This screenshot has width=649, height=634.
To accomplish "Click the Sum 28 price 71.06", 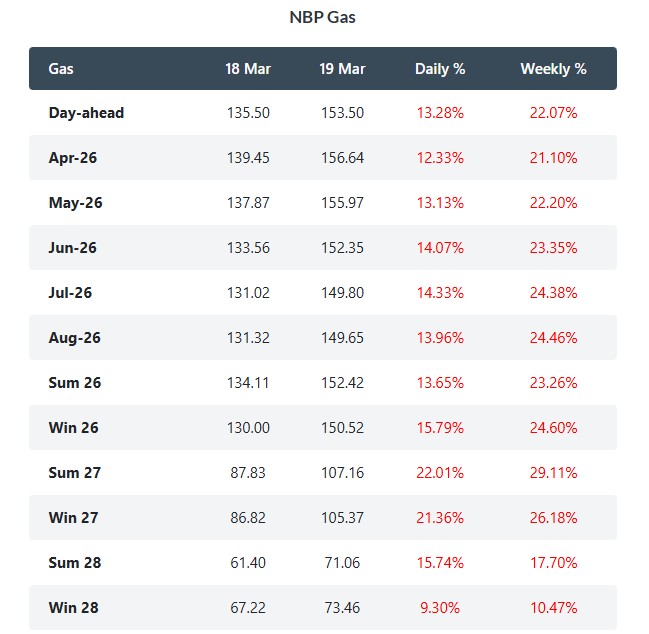I will [342, 563].
